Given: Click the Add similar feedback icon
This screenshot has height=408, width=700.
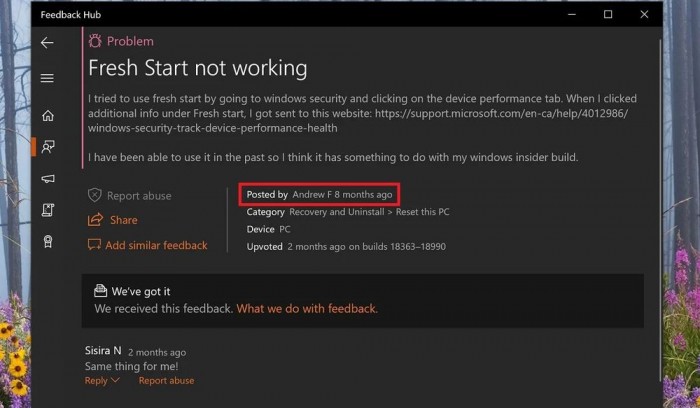Looking at the screenshot, I should pyautogui.click(x=95, y=245).
